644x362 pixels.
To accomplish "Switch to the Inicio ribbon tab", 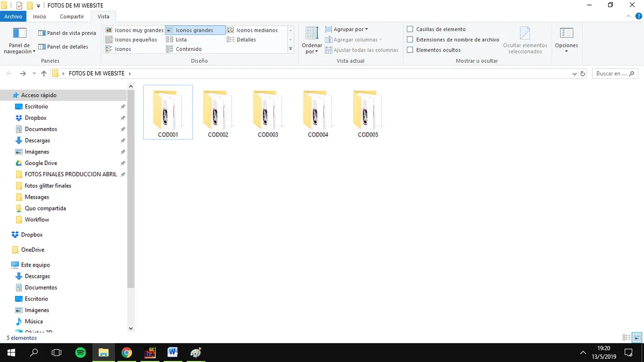I will (x=39, y=16).
